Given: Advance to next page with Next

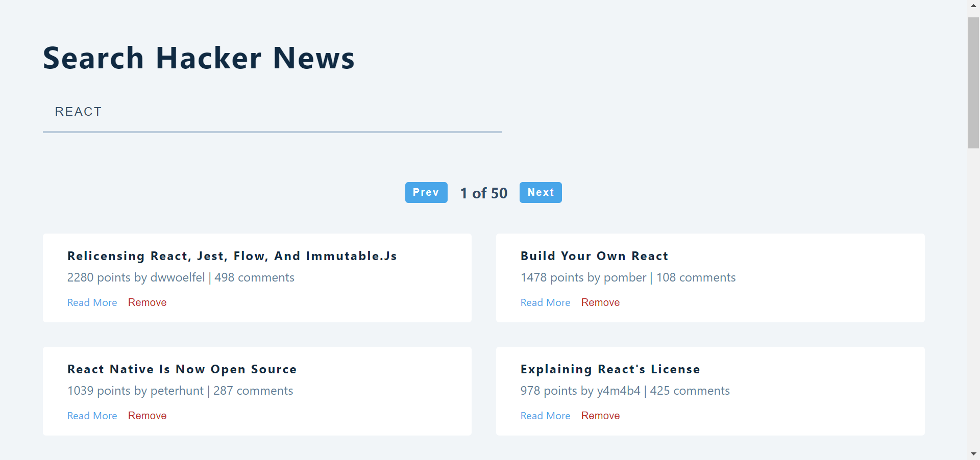Looking at the screenshot, I should (x=541, y=192).
